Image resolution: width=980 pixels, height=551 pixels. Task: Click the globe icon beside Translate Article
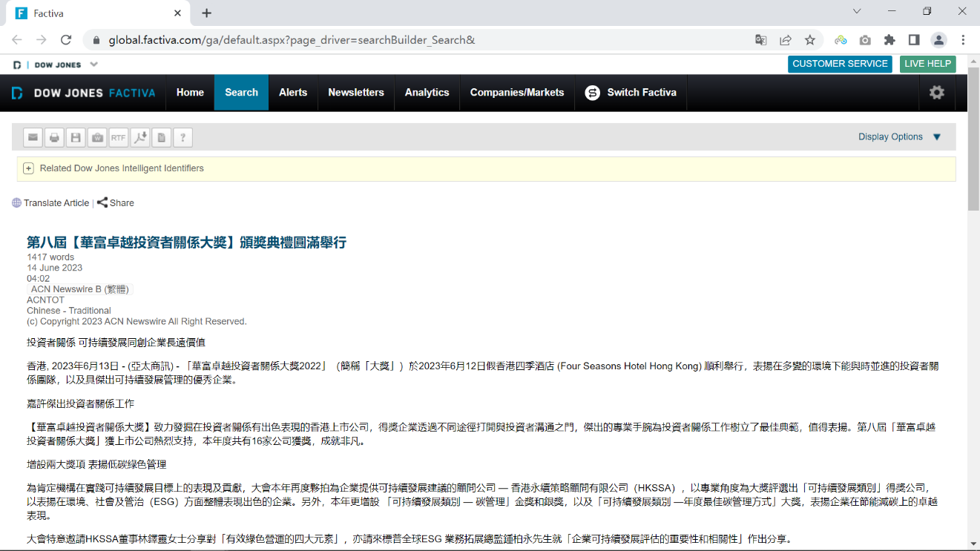click(x=16, y=203)
